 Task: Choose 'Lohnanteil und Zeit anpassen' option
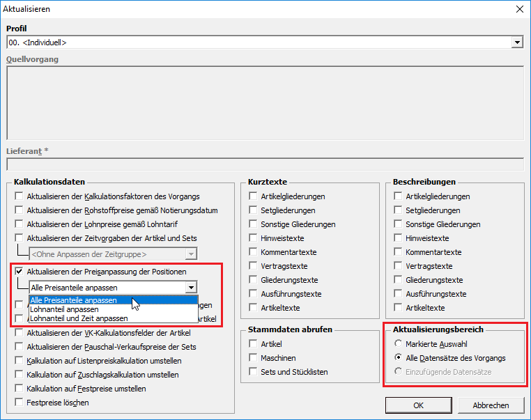pyautogui.click(x=79, y=318)
